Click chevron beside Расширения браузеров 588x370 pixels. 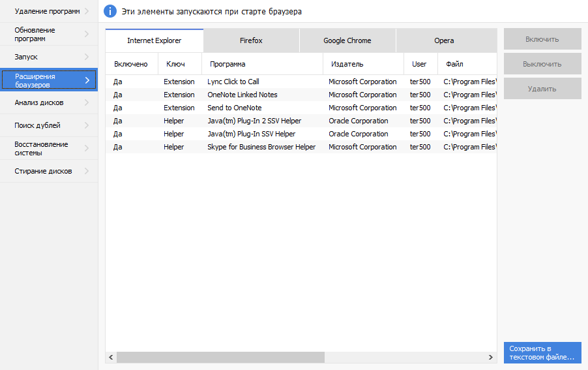pos(87,80)
